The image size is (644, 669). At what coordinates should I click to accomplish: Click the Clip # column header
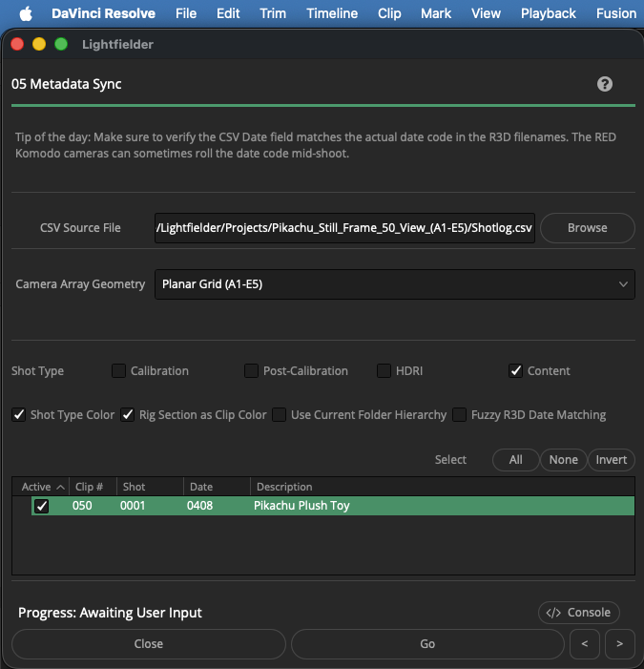point(93,487)
